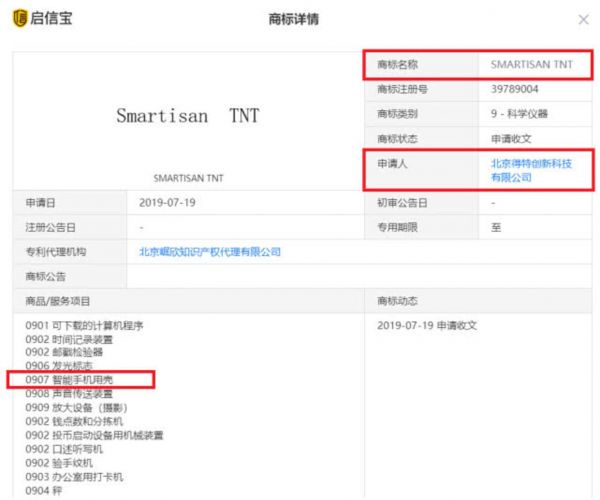Click the 专用期限 value 至

pos(496,227)
